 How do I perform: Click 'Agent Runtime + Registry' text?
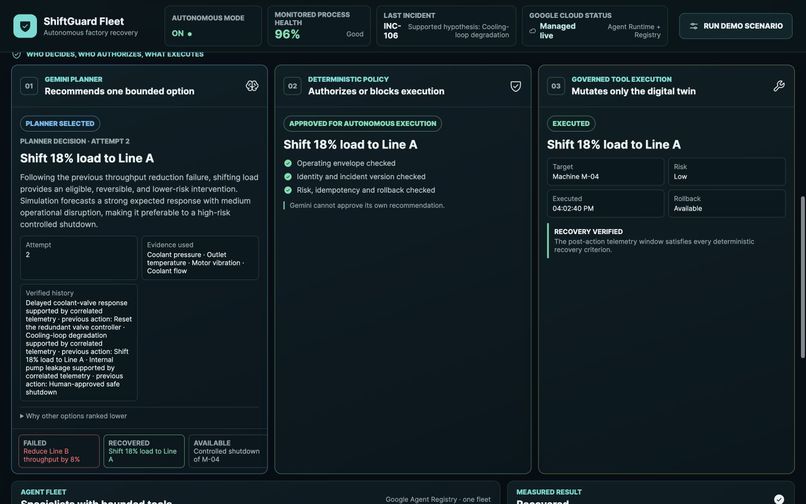point(634,31)
